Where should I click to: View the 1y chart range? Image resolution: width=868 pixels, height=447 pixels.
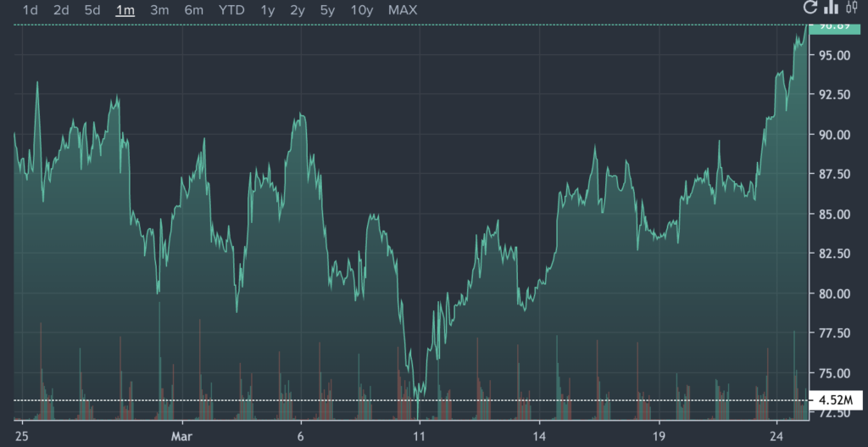click(x=268, y=10)
